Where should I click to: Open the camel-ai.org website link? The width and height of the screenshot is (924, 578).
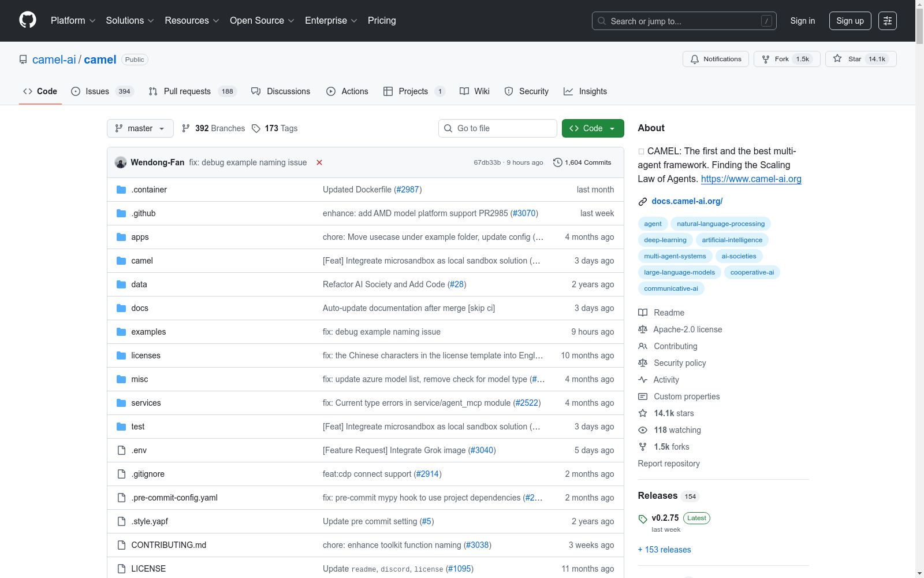point(751,179)
